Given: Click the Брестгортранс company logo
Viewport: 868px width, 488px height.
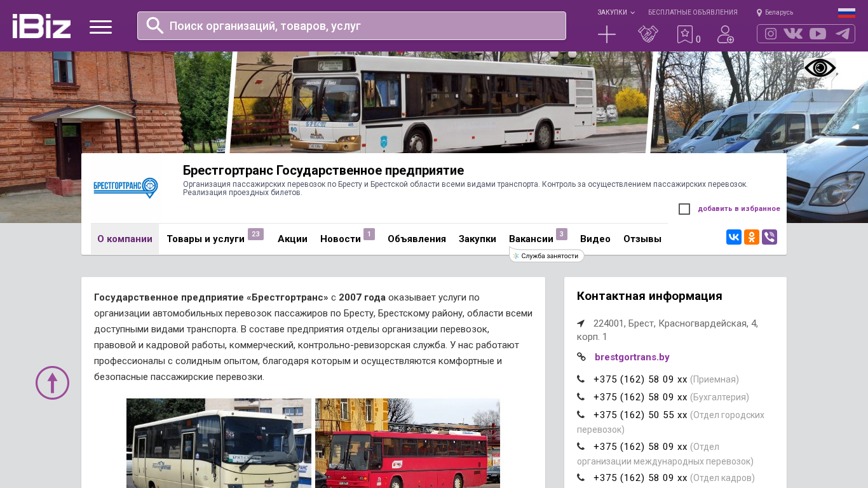Looking at the screenshot, I should pos(126,188).
